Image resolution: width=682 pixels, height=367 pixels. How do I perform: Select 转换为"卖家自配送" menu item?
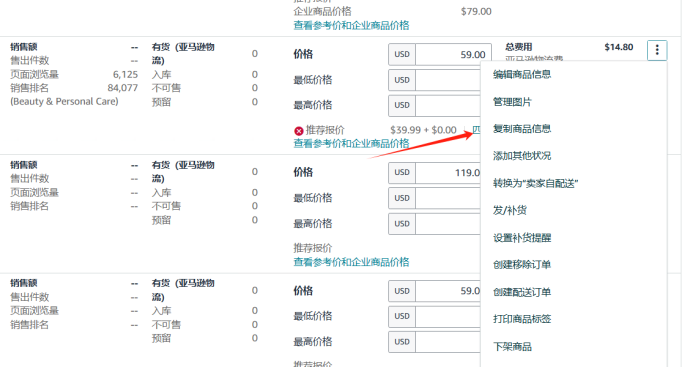(535, 183)
